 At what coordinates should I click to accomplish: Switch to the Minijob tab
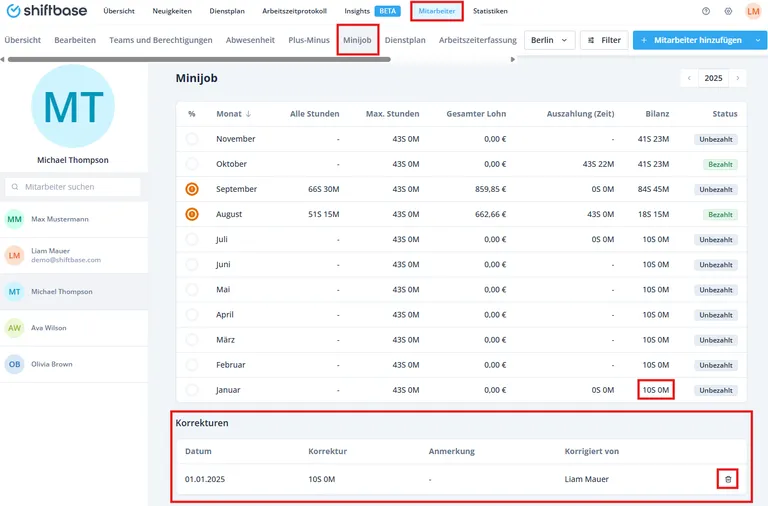[x=357, y=40]
